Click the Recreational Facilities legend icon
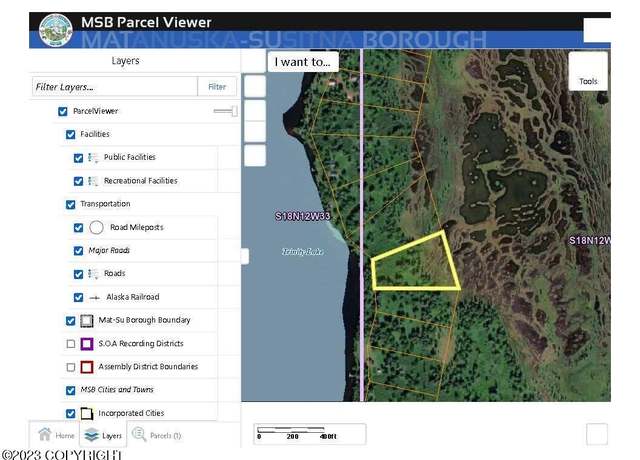 (x=93, y=181)
